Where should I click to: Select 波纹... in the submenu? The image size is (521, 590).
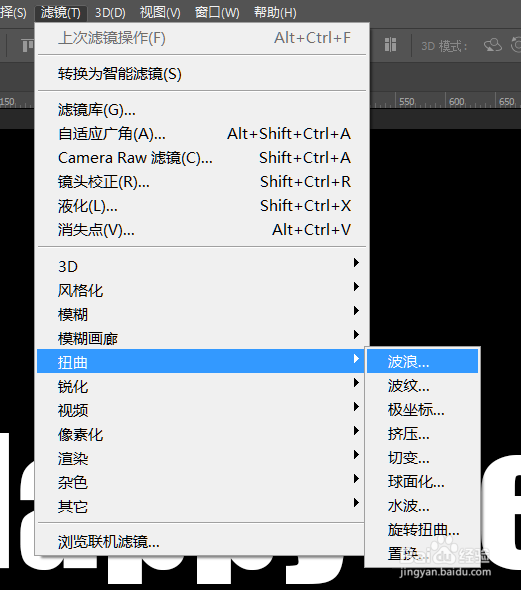click(x=422, y=386)
